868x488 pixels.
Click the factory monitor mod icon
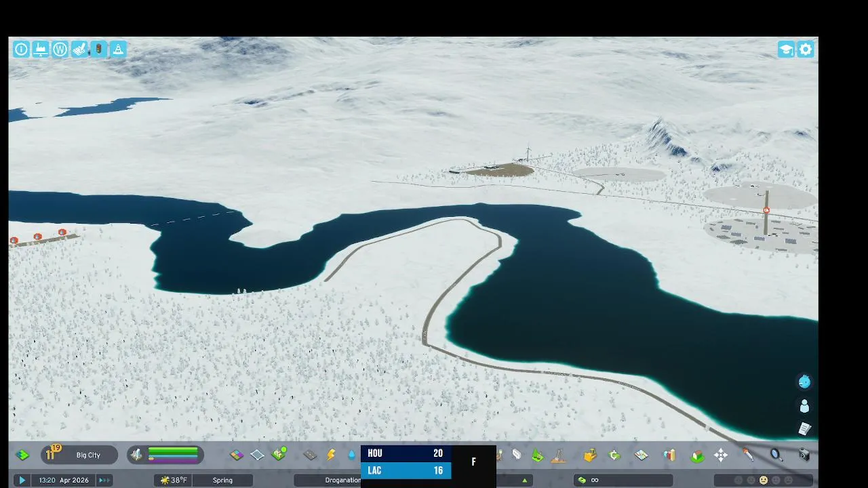(x=41, y=49)
